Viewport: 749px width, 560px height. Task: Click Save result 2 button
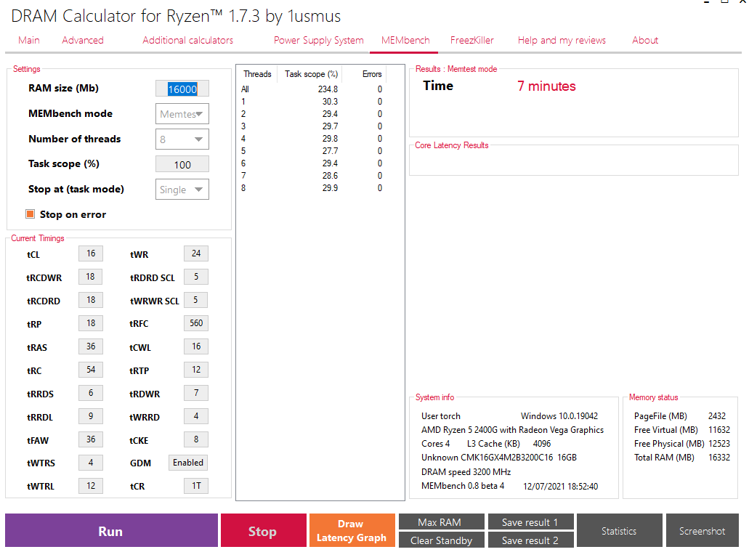[x=531, y=540]
